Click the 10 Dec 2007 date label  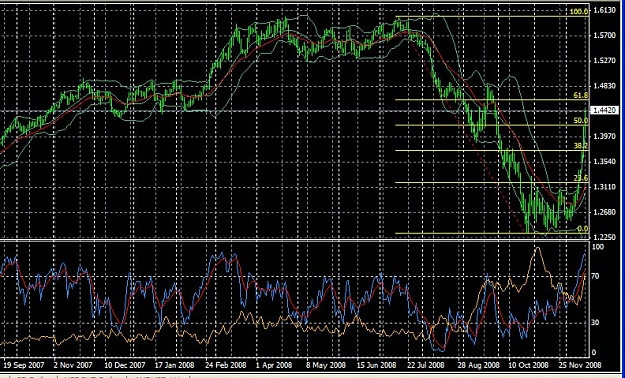(124, 365)
